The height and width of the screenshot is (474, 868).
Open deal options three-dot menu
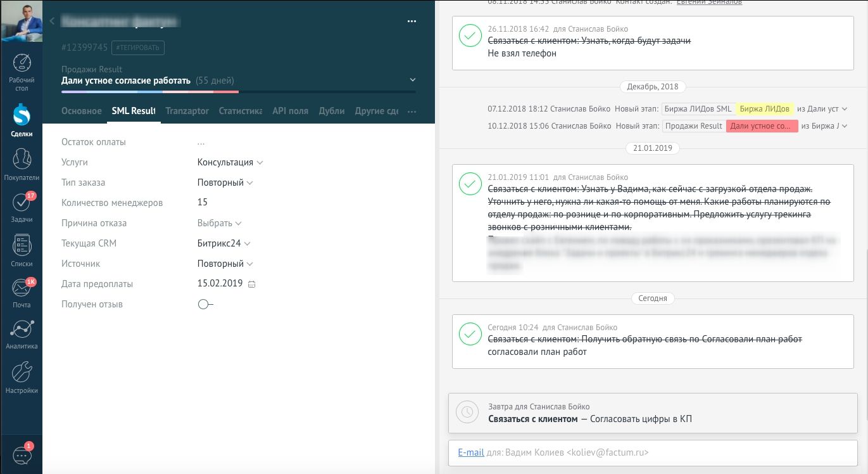point(412,22)
